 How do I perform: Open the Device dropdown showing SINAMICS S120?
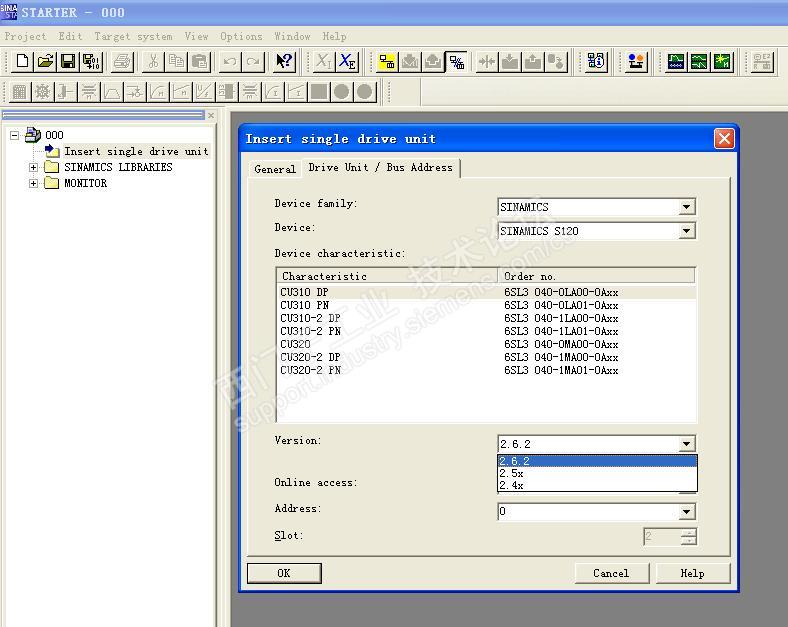click(x=686, y=231)
